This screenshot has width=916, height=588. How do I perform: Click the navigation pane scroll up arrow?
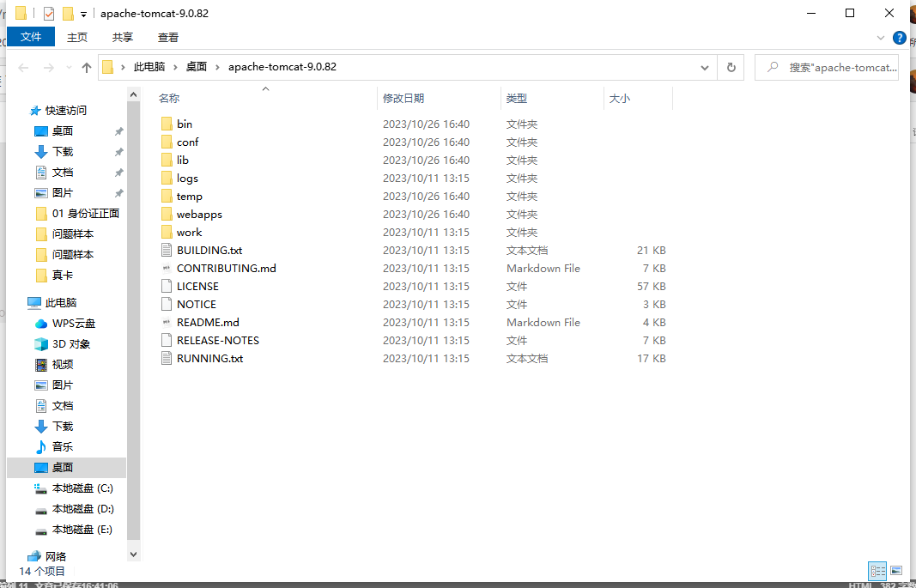coord(134,94)
